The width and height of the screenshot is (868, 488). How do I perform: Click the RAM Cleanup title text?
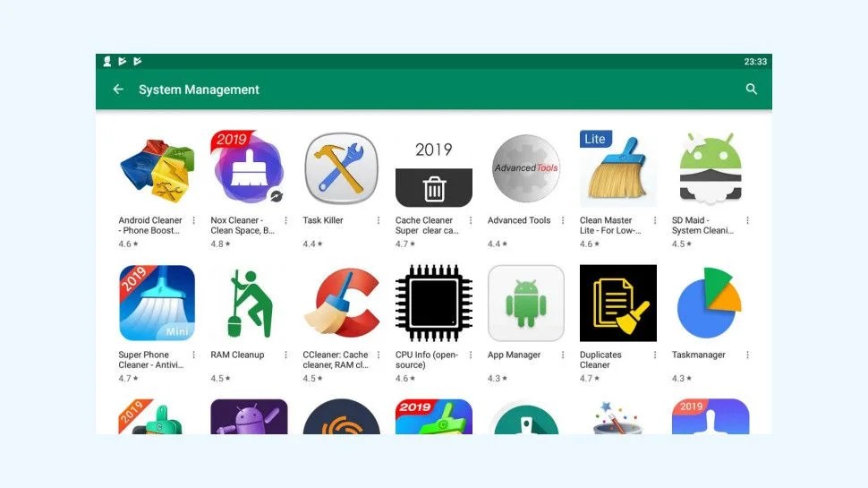click(237, 355)
